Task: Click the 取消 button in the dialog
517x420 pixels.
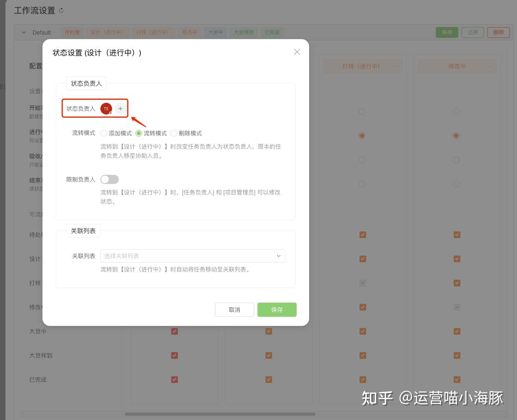Action: (234, 309)
